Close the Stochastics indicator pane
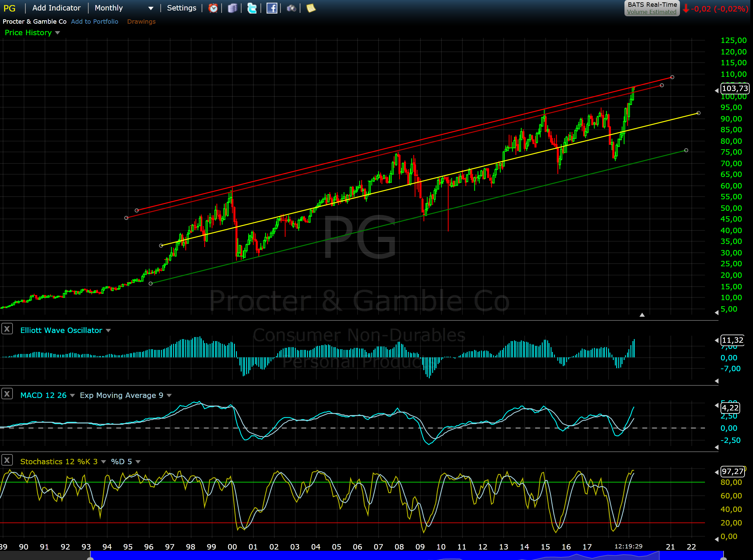This screenshot has width=753, height=560. [x=7, y=460]
